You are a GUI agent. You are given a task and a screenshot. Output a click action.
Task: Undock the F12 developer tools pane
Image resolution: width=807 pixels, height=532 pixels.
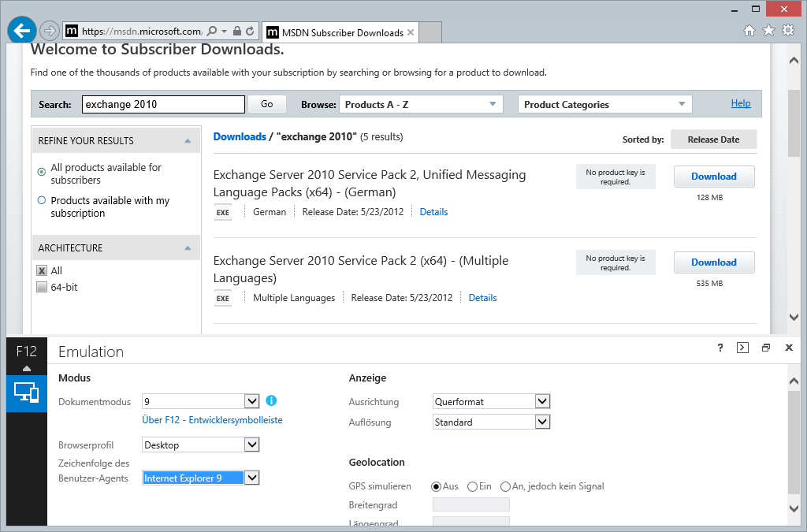click(x=766, y=348)
